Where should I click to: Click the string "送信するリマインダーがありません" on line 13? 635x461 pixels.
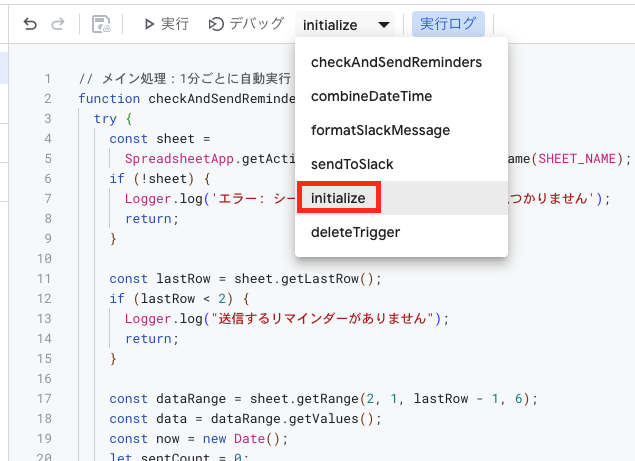[322, 319]
